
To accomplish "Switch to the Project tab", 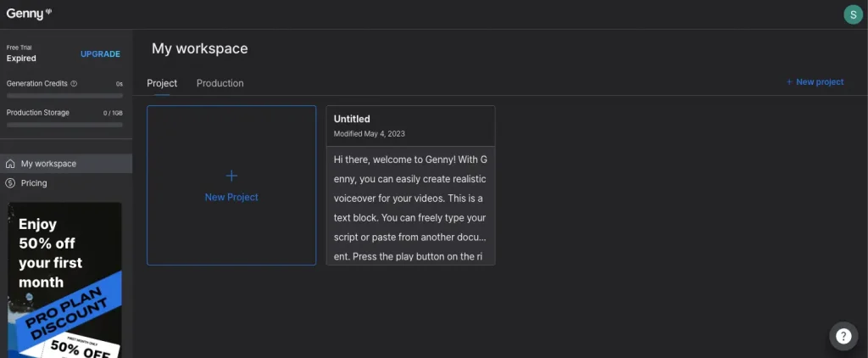I will click(x=162, y=83).
